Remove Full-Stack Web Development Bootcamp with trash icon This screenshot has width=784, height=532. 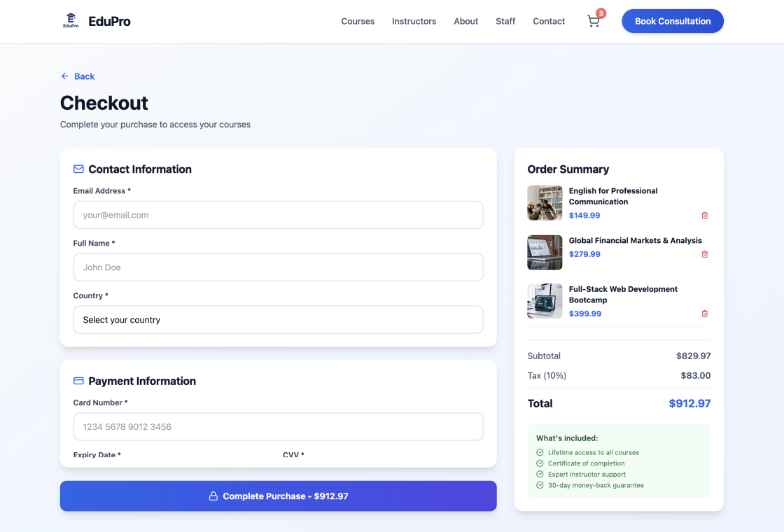coord(705,314)
